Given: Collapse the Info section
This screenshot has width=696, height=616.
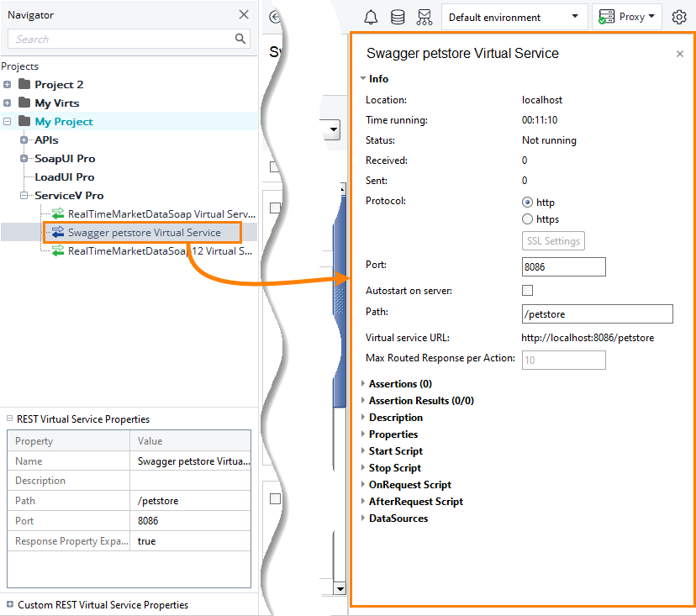Looking at the screenshot, I should click(363, 78).
